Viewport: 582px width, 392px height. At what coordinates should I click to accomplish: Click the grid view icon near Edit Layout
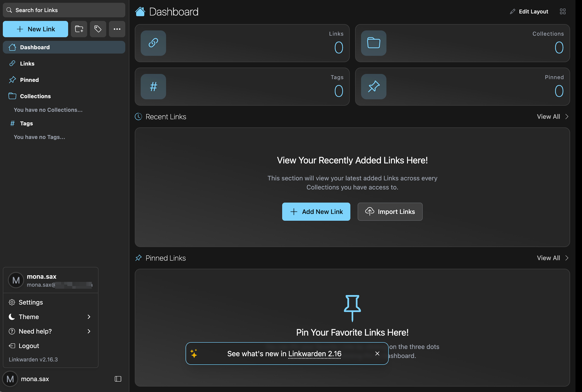click(563, 12)
